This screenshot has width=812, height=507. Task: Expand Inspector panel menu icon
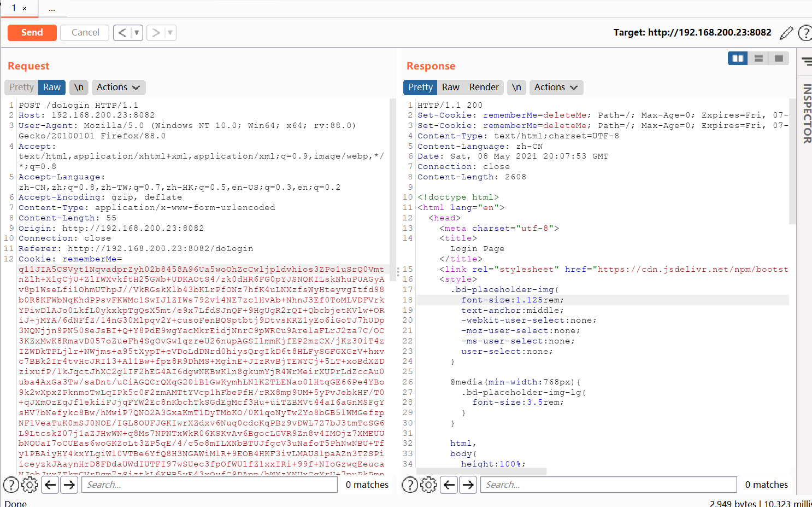[x=807, y=62]
